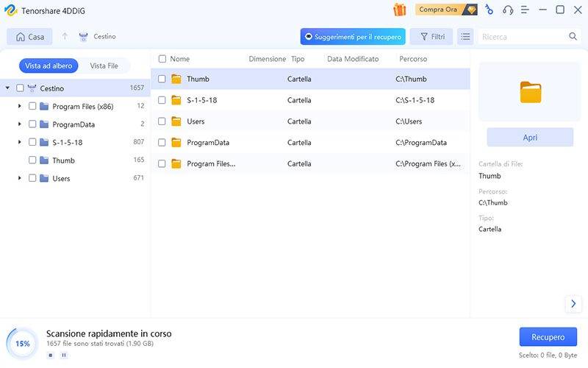Switch to list view layout icon
The width and height of the screenshot is (588, 368).
coord(465,36)
